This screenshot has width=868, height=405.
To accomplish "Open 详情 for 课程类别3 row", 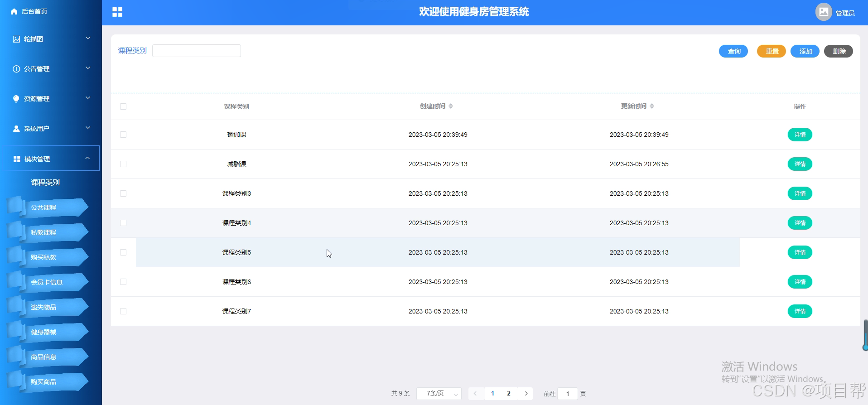I will pyautogui.click(x=800, y=193).
